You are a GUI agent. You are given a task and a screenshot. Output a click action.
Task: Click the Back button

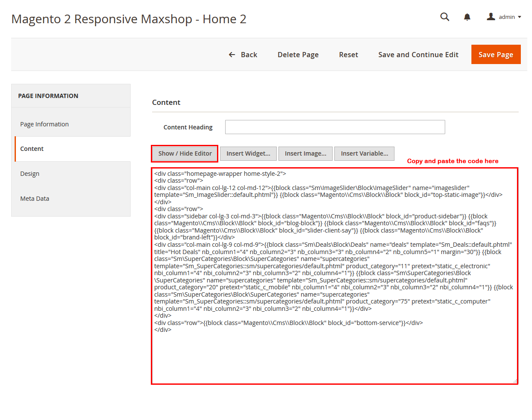[243, 55]
